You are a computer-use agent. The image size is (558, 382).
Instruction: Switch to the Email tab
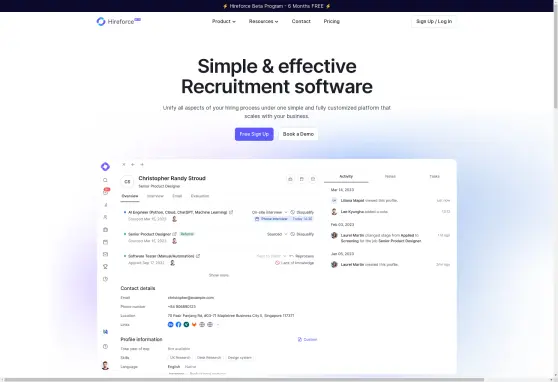[x=177, y=196]
